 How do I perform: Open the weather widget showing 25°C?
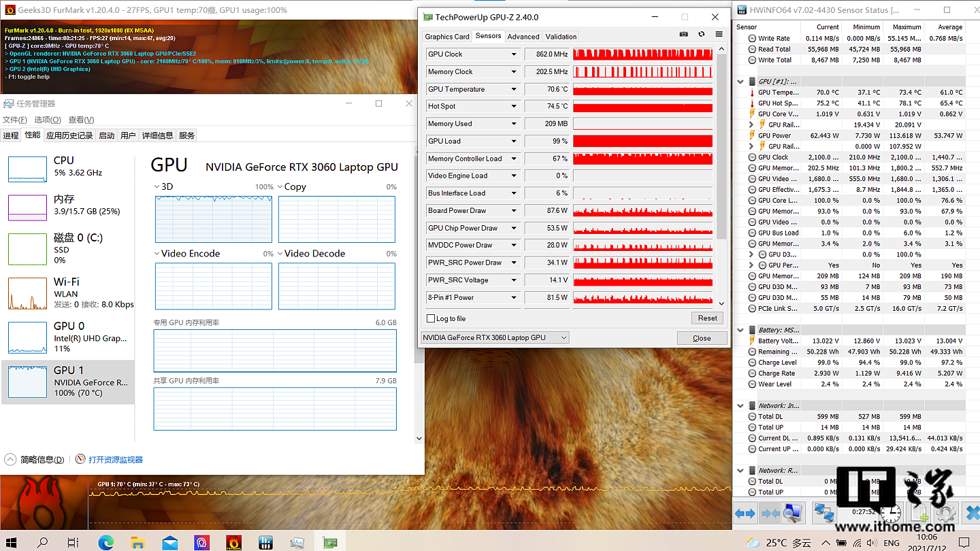tap(779, 543)
